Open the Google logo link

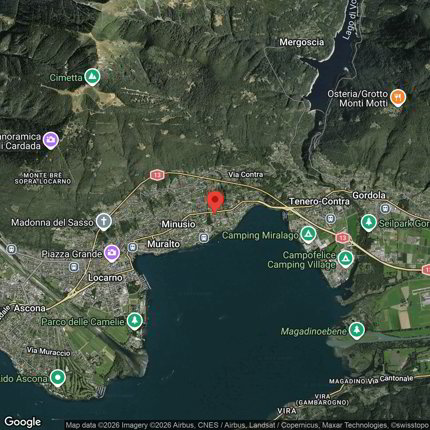(x=23, y=422)
